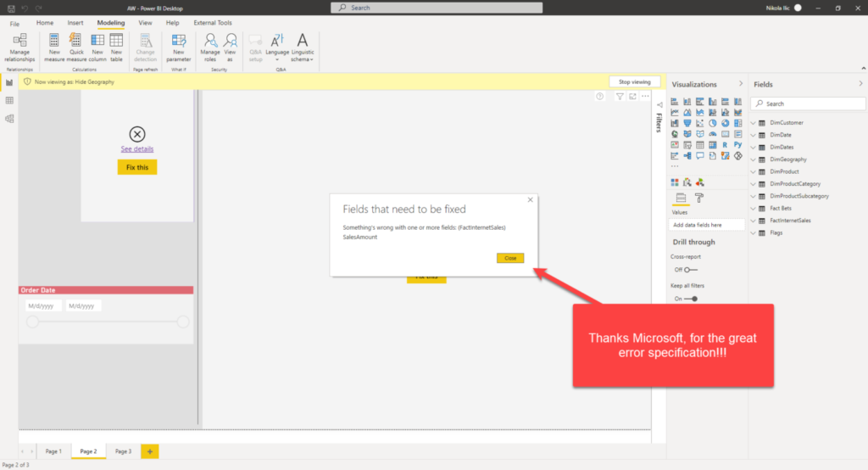Create a New table from the ribbon
The height and width of the screenshot is (470, 868).
click(x=116, y=48)
